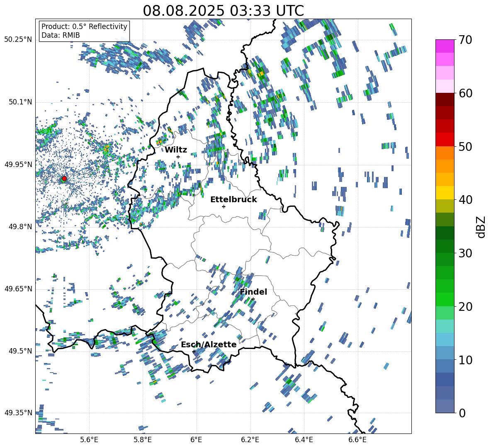
Task: Click the Esch/Alzette location cross marker
Action: click(194, 351)
